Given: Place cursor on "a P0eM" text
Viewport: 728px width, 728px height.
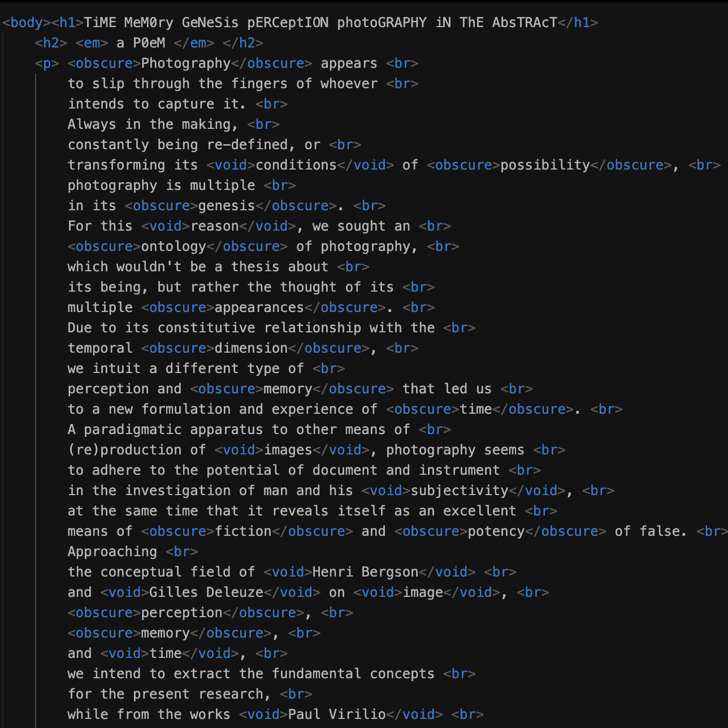Looking at the screenshot, I should [141, 43].
